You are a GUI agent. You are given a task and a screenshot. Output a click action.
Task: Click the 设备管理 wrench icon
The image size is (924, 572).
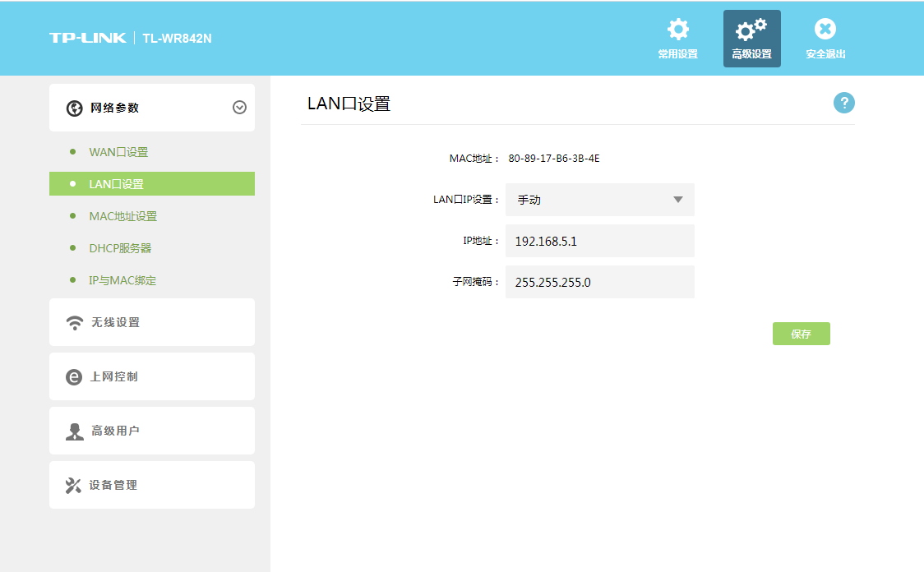coord(73,485)
